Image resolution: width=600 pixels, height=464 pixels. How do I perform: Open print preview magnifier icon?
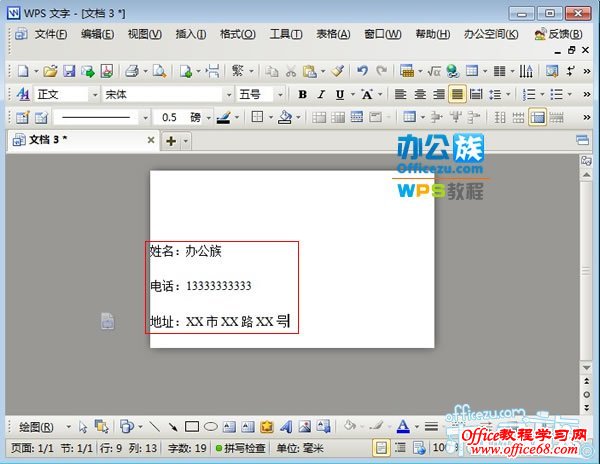click(159, 71)
